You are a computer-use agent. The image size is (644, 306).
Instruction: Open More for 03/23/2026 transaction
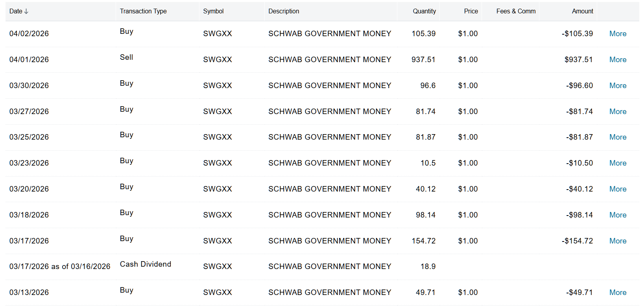pos(618,163)
